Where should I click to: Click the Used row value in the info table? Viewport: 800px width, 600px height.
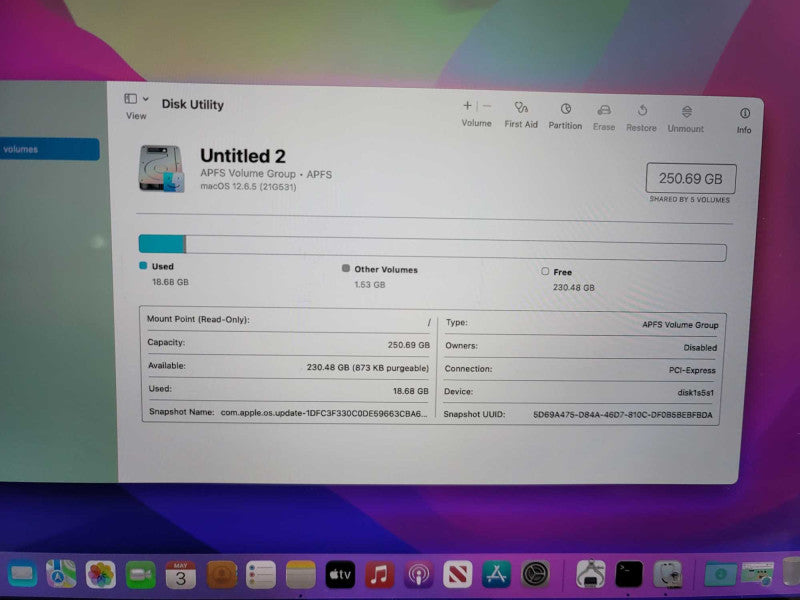(411, 391)
